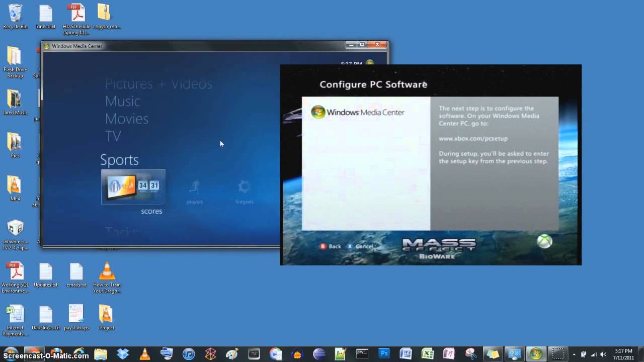Screen dimensions: 644x362
Task: Select the Sports menu in Media Center
Action: coord(119,160)
